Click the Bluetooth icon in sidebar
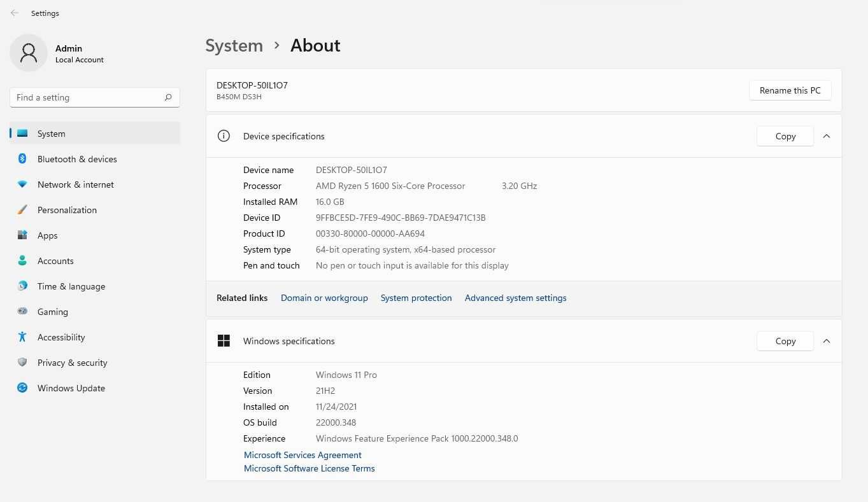The width and height of the screenshot is (868, 502). tap(22, 159)
